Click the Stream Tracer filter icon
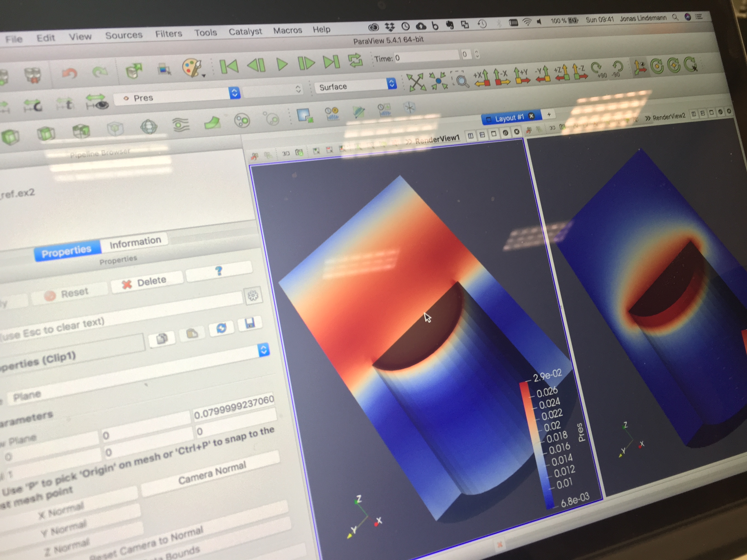The width and height of the screenshot is (747, 560). click(x=181, y=125)
